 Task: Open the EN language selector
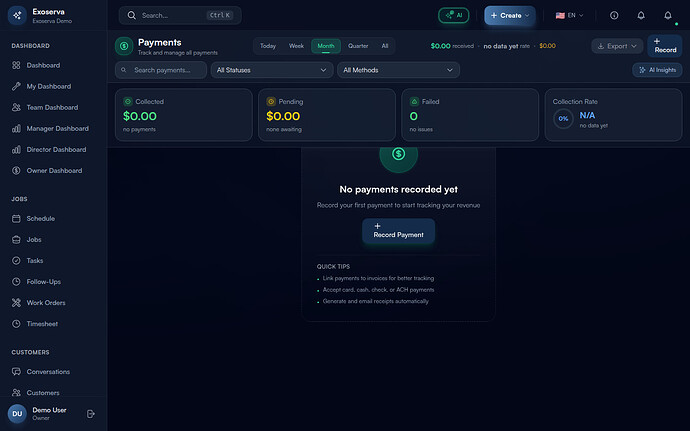click(569, 15)
